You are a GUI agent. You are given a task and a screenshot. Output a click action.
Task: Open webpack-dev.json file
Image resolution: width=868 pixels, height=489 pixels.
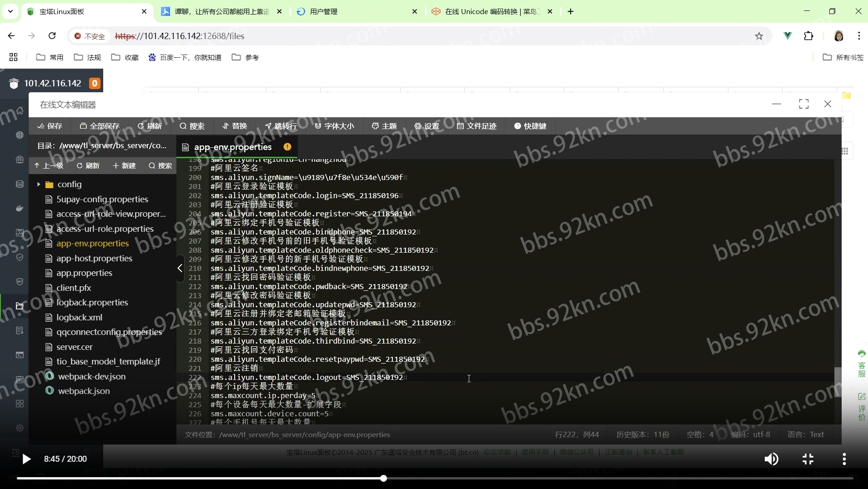91,376
